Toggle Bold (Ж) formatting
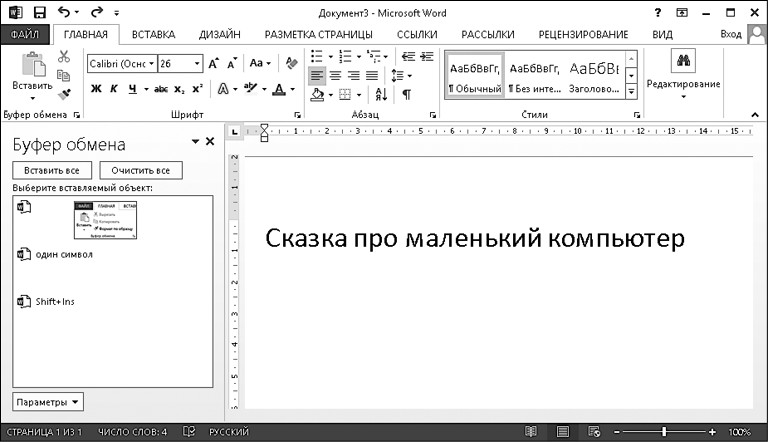The height and width of the screenshot is (442, 768). (97, 89)
